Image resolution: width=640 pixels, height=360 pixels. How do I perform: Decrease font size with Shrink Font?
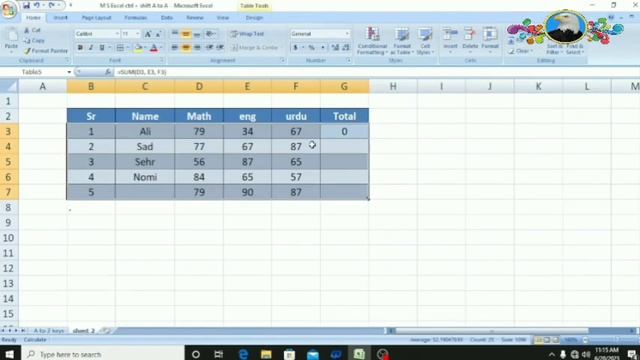click(x=158, y=34)
